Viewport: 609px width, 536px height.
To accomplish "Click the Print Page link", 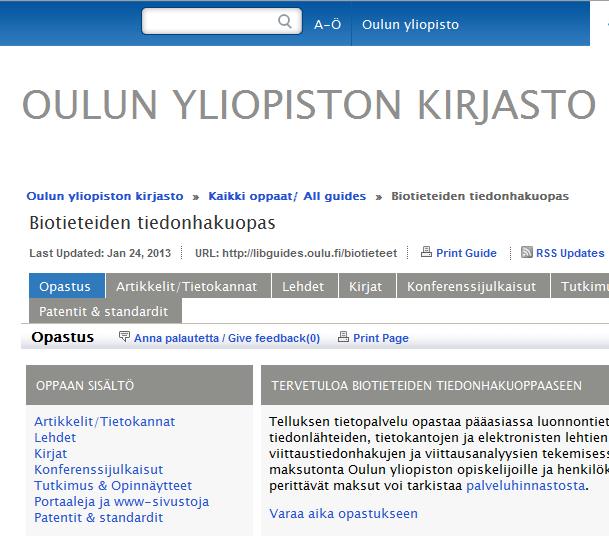I will coord(381,338).
